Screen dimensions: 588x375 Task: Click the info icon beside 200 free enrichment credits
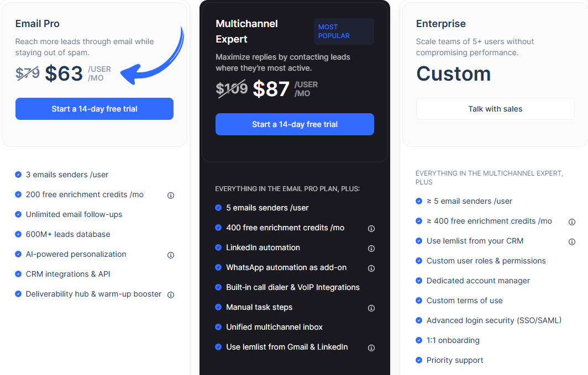171,195
